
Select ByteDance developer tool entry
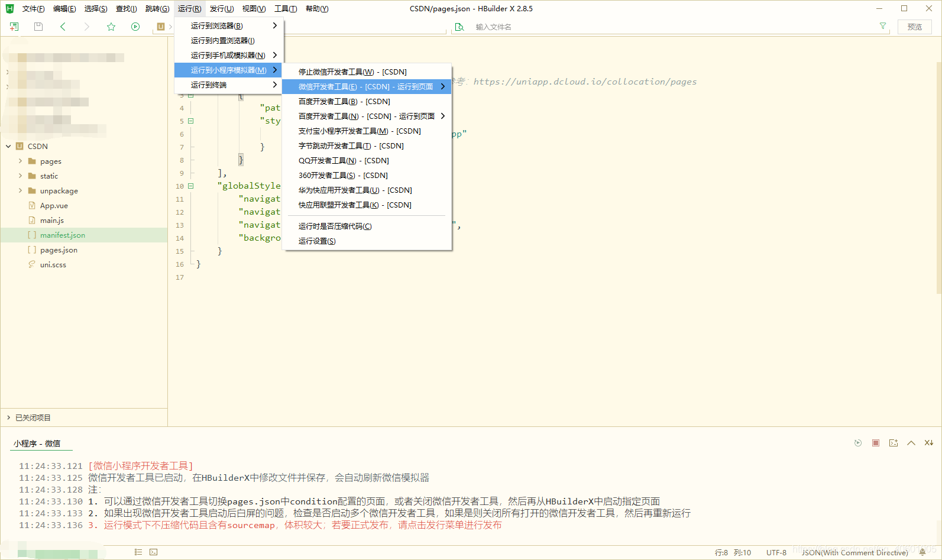(367, 145)
